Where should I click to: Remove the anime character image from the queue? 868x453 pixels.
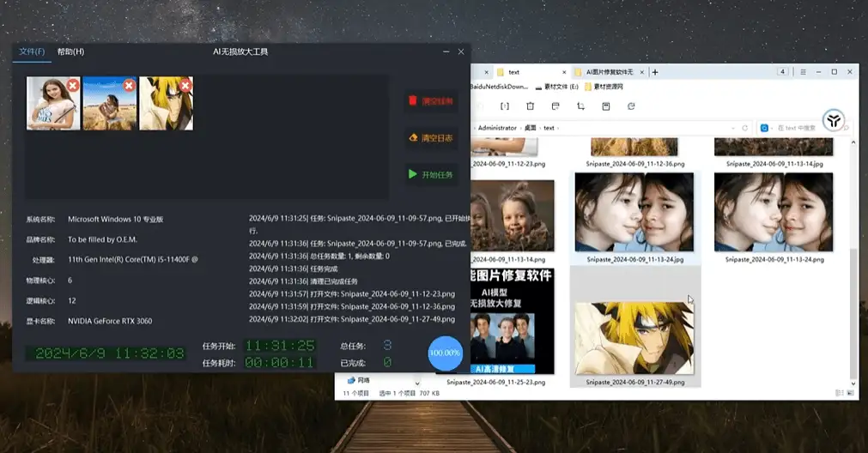[185, 86]
